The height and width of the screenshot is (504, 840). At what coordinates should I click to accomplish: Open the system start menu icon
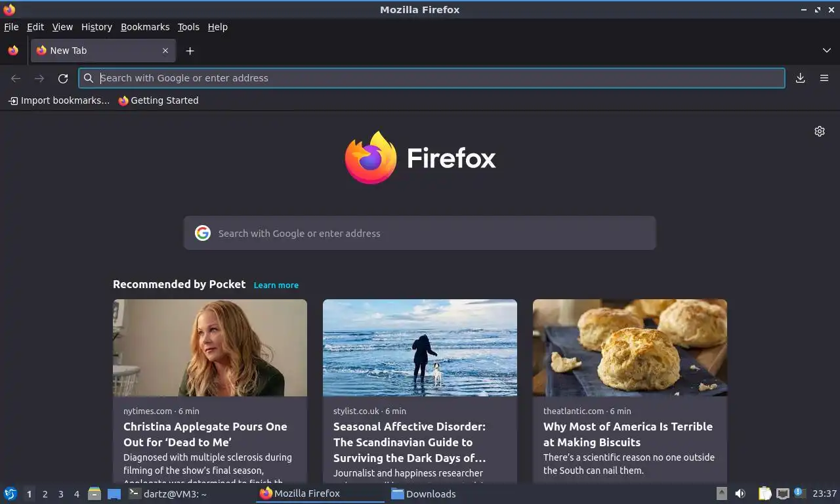pyautogui.click(x=10, y=493)
